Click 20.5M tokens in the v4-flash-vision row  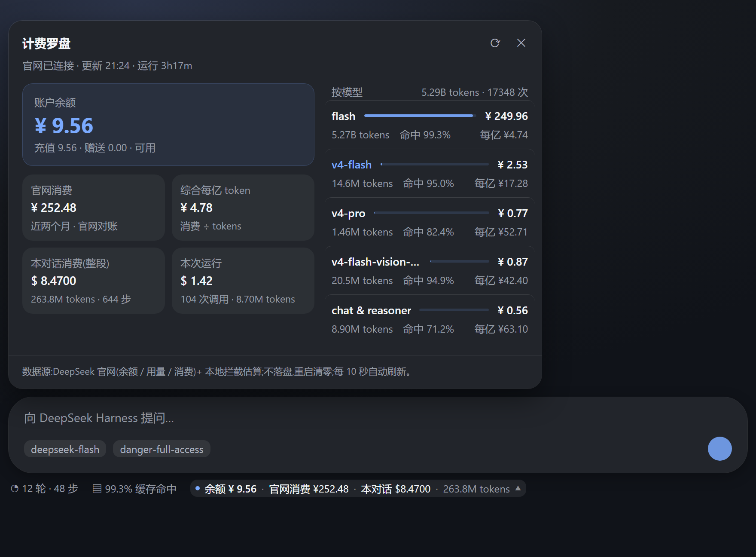coord(362,281)
